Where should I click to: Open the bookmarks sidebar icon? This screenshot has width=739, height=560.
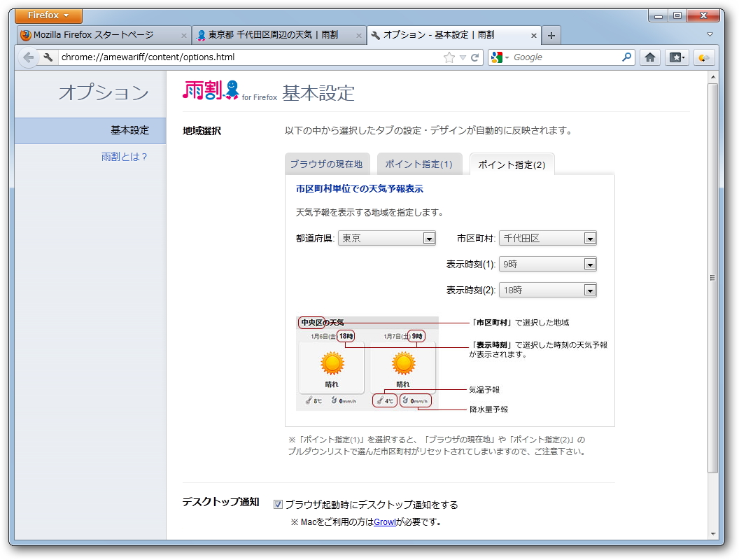676,57
